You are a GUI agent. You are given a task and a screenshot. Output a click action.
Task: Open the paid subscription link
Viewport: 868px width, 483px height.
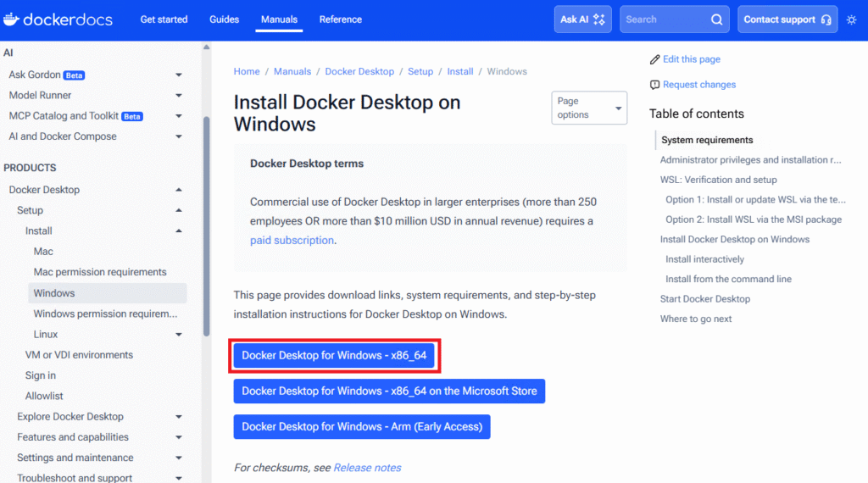coord(292,240)
